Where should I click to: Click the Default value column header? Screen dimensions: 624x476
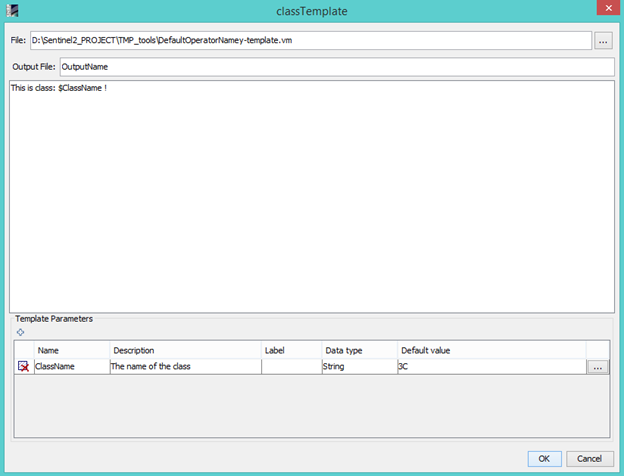point(490,350)
